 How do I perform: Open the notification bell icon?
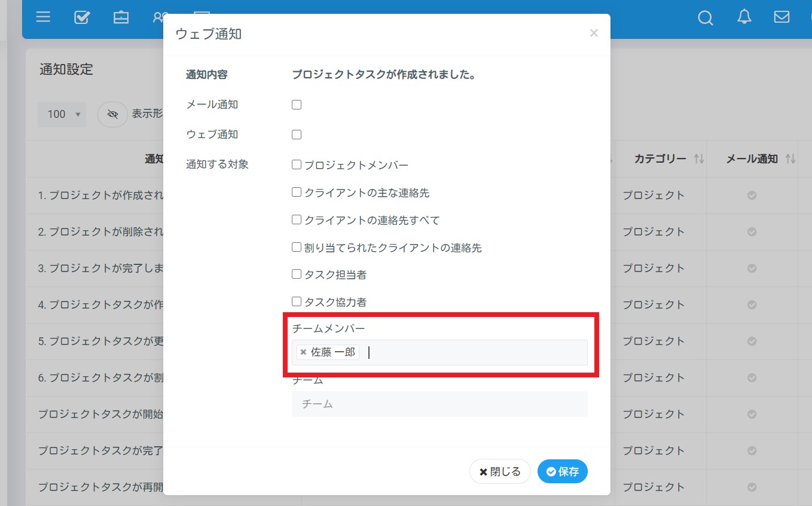pyautogui.click(x=744, y=17)
